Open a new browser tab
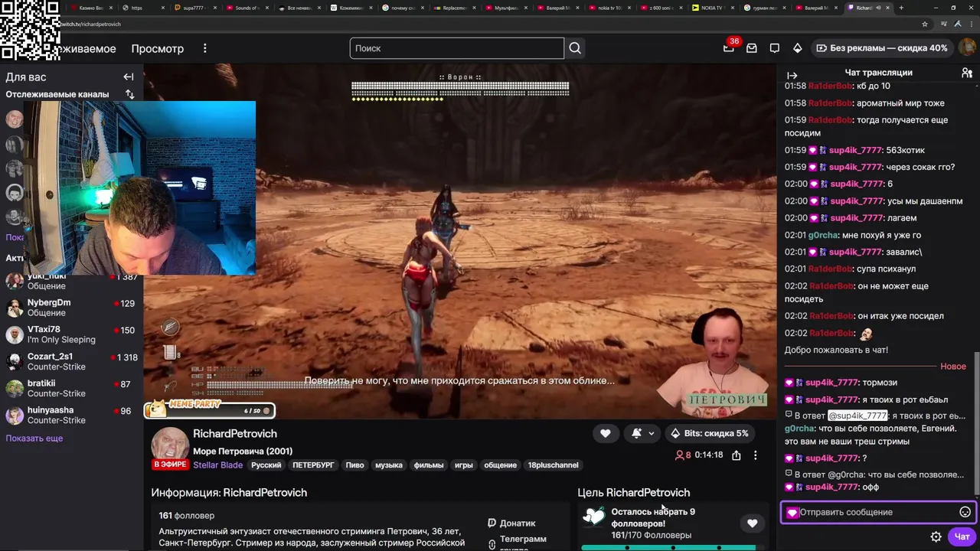The height and width of the screenshot is (551, 980). click(901, 8)
